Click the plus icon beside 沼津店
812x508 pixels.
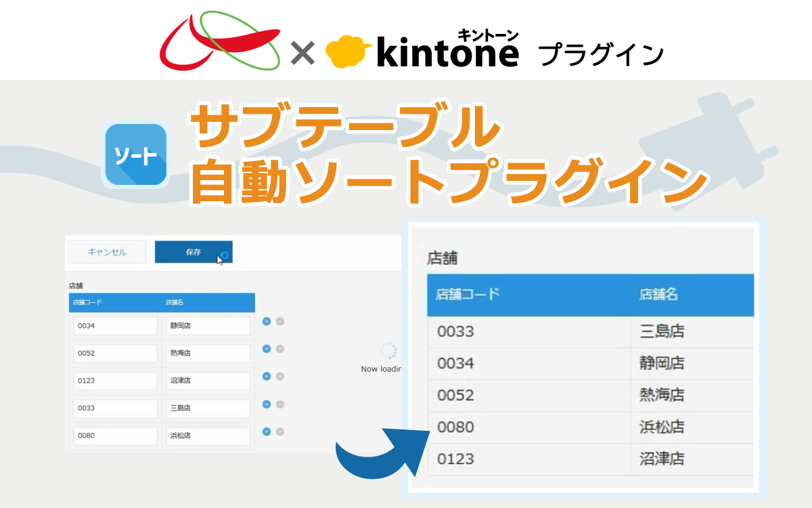(x=267, y=376)
